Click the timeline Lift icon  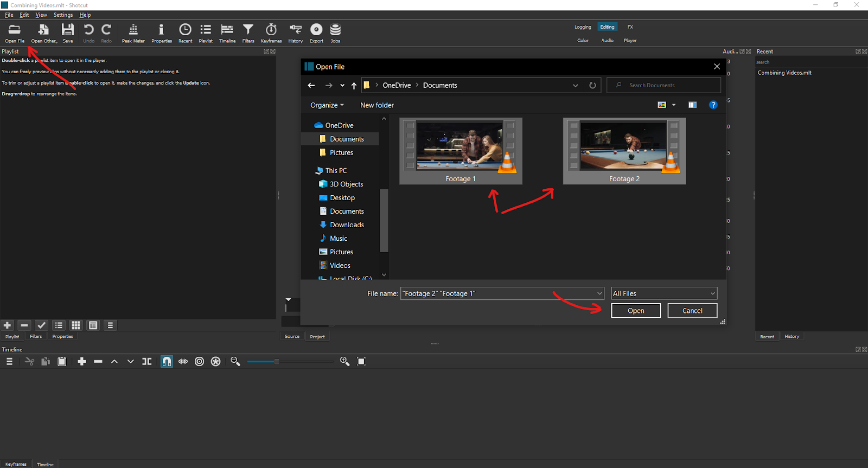tap(114, 362)
